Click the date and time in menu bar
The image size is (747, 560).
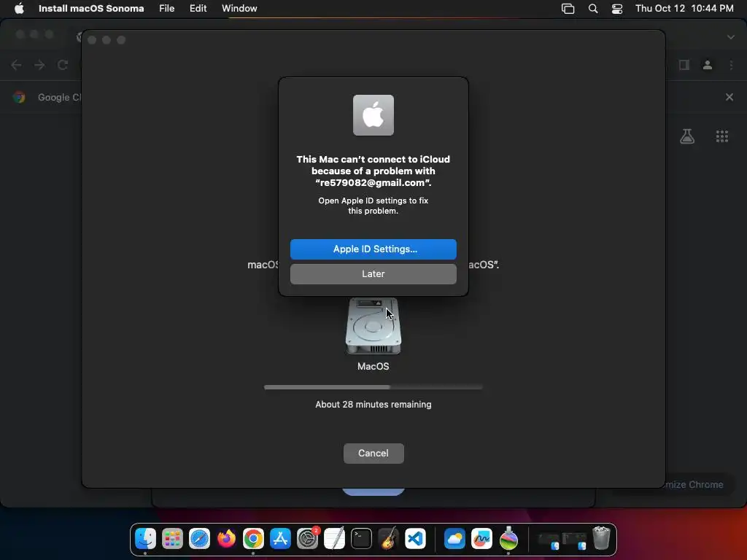pos(684,8)
